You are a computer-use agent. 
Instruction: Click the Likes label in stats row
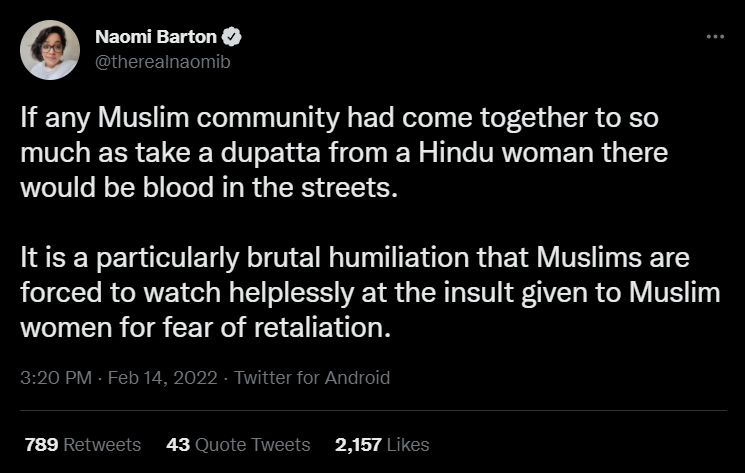407,443
